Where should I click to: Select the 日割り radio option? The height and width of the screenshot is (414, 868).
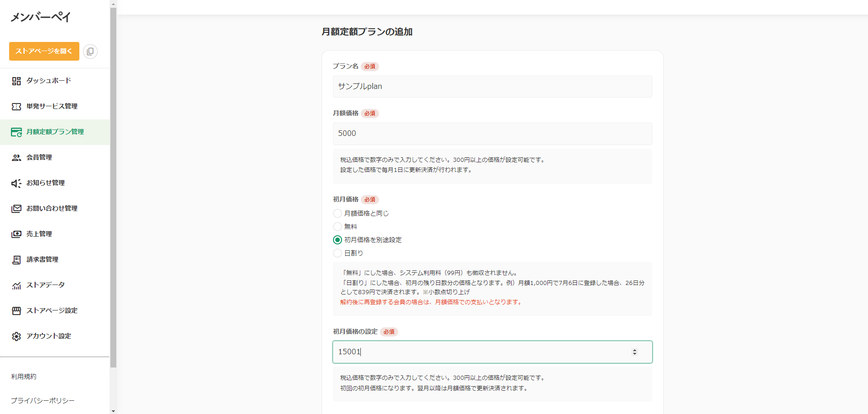338,253
